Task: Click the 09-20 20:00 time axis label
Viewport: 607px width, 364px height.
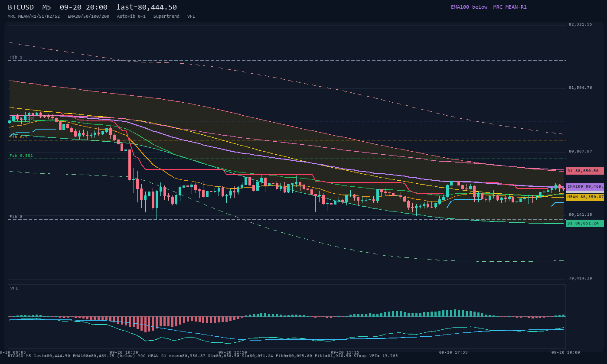Action: (x=565, y=352)
